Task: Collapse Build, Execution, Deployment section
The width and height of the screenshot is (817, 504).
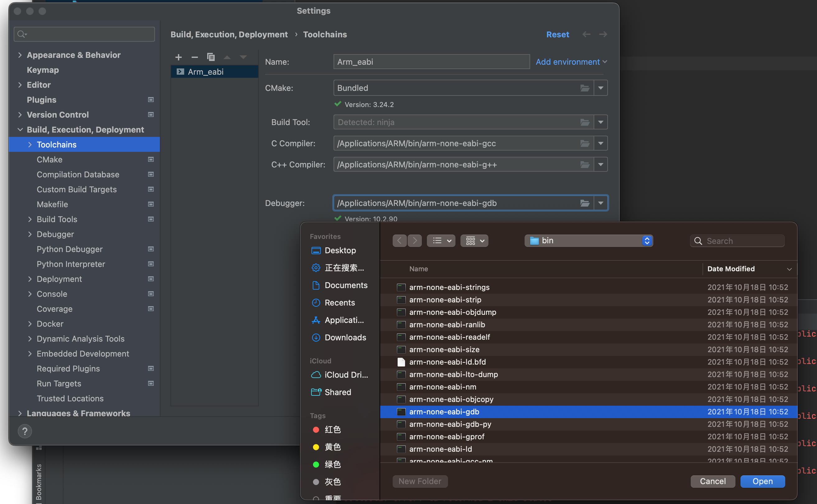Action: click(x=20, y=130)
